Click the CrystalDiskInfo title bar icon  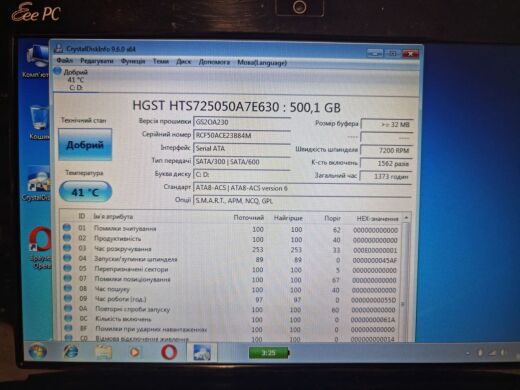click(x=59, y=48)
